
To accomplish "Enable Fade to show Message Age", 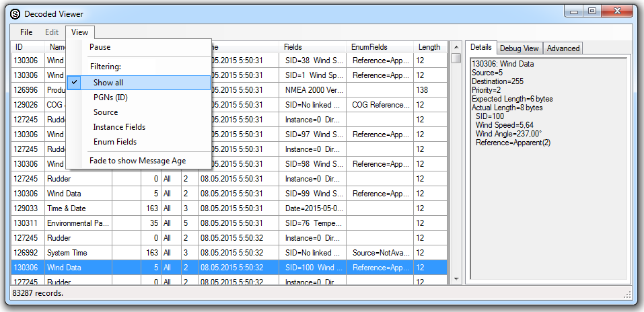I will (x=138, y=161).
